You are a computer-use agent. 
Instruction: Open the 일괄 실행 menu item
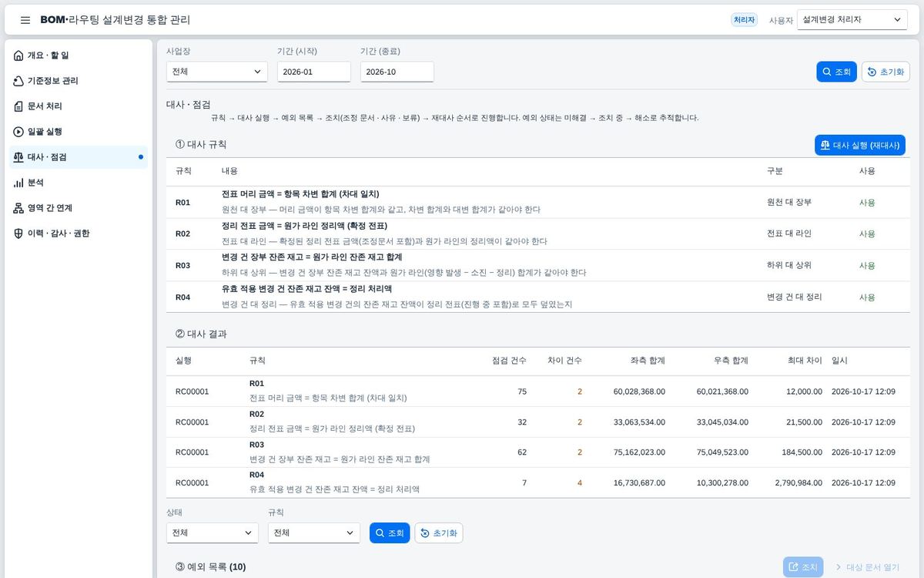[78, 132]
